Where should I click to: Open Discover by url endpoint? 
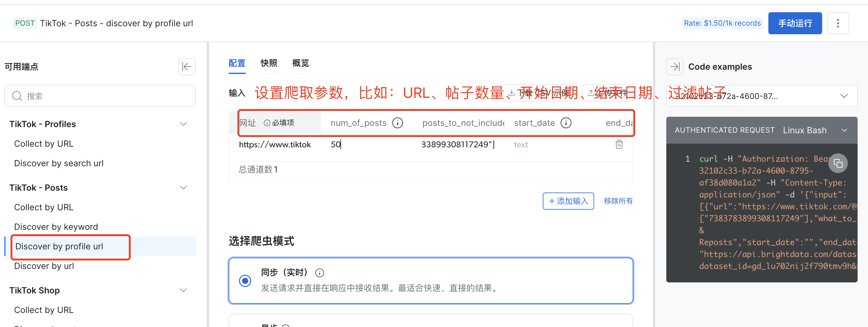44,266
